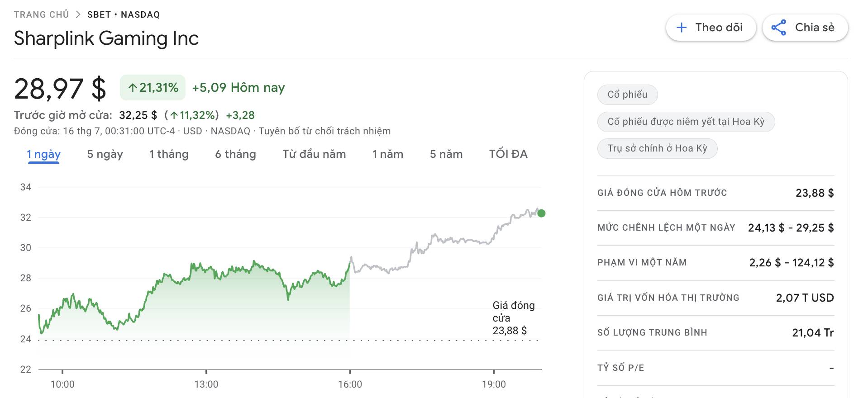Screen dimensions: 868x398
Task: Switch to the 1 năm range tab
Action: (x=387, y=154)
